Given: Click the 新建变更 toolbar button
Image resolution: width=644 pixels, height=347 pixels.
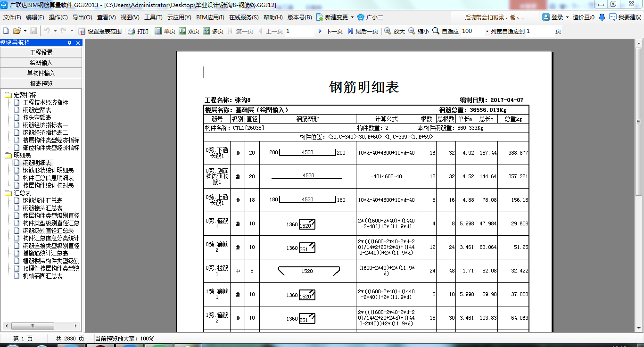Looking at the screenshot, I should pos(332,17).
